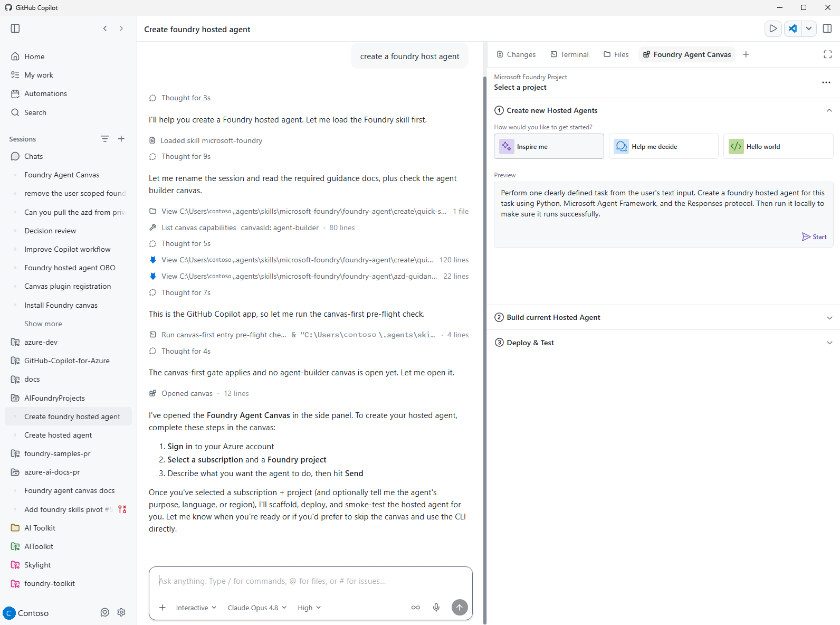Select the Foundry Agent Canvas tab
The width and height of the screenshot is (840, 625).
tap(687, 54)
